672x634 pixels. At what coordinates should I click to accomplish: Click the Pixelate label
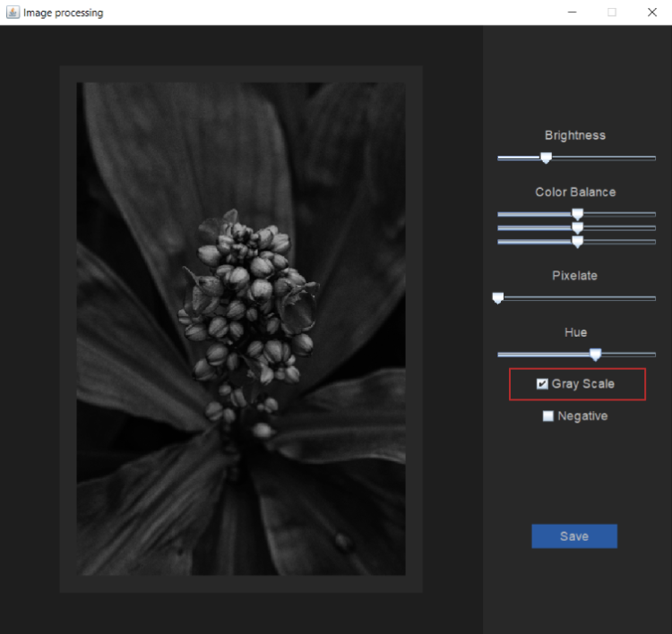pyautogui.click(x=574, y=276)
